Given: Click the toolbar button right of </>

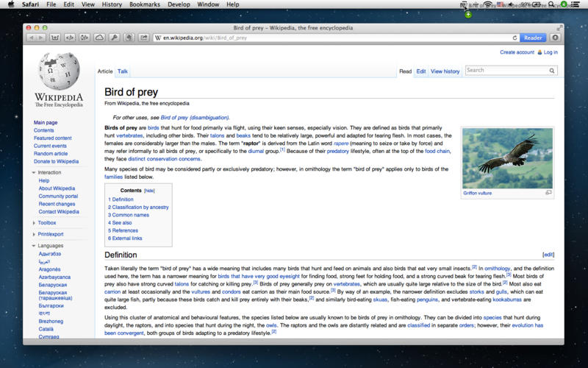Looking at the screenshot, I should point(85,38).
